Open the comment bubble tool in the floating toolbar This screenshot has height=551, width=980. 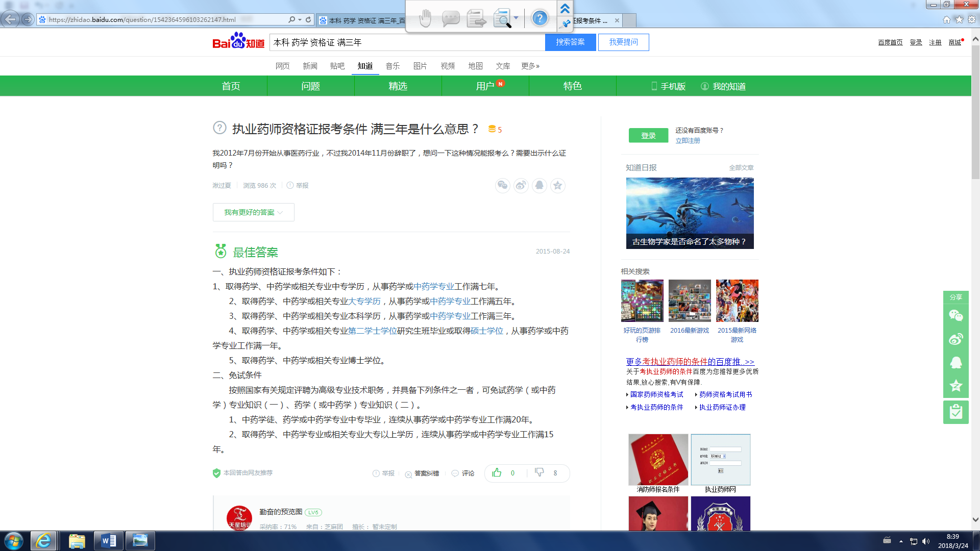coord(451,19)
